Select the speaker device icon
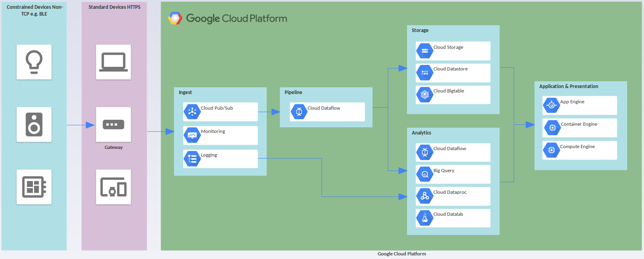644x259 pixels. coord(34,124)
